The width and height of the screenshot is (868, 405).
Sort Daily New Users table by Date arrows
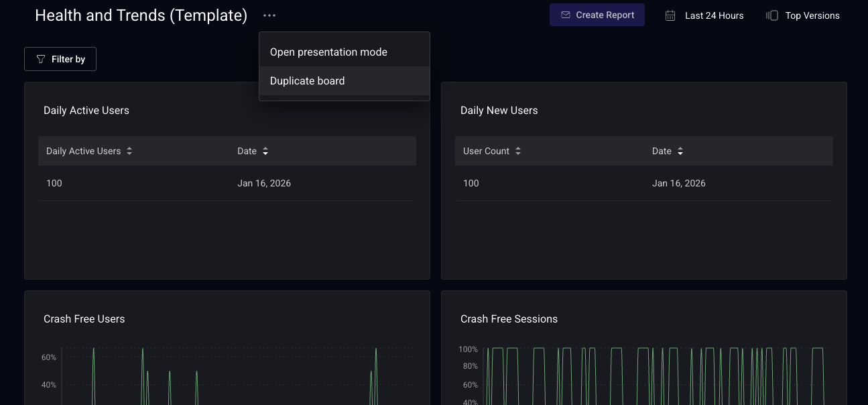680,152
